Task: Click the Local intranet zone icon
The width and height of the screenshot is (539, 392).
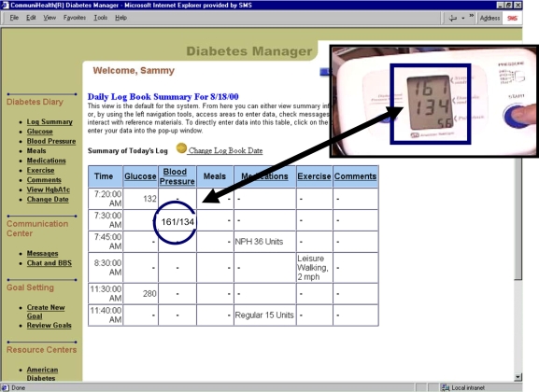Action: click(x=446, y=387)
